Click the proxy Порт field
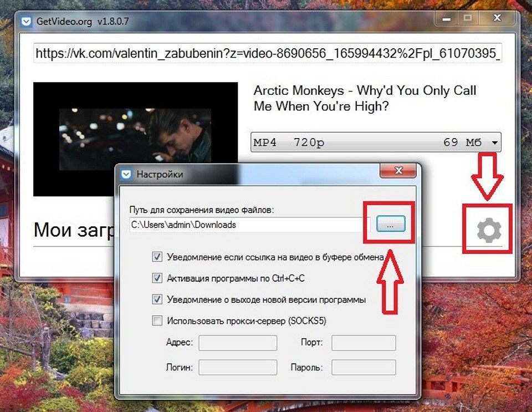The image size is (532, 412). (364, 343)
